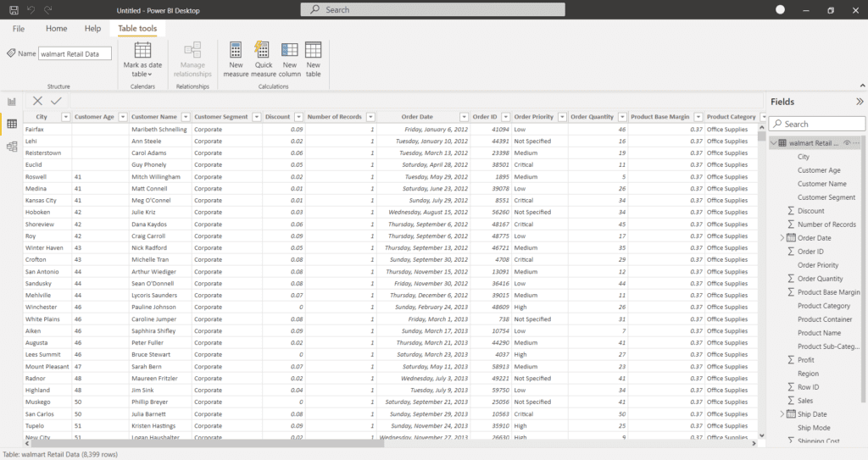868x460 pixels.
Task: Select Product Container field
Action: (825, 319)
